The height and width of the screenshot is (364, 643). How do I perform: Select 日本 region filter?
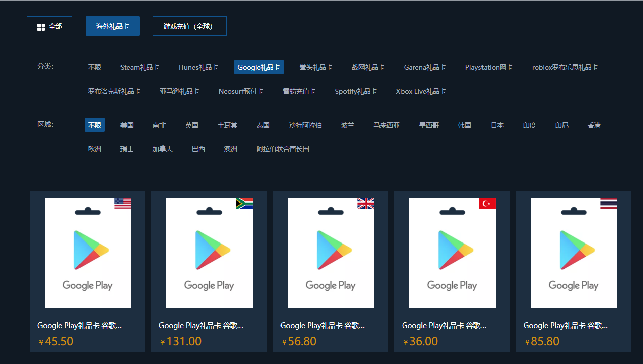click(497, 125)
